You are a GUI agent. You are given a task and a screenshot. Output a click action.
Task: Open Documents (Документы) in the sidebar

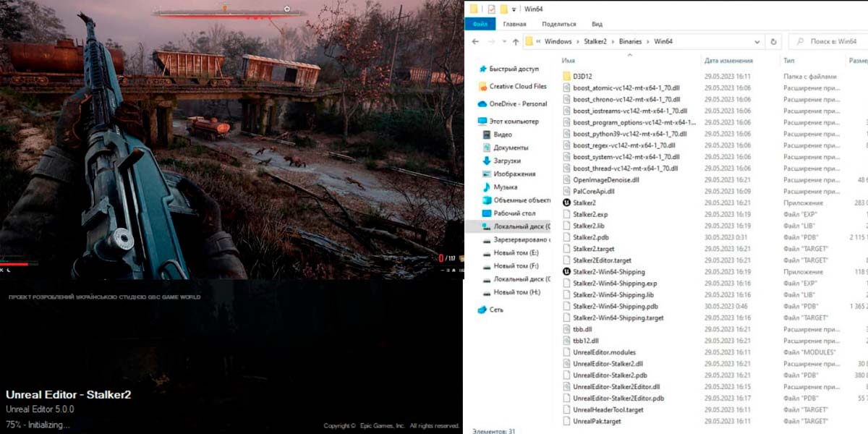[x=505, y=148]
